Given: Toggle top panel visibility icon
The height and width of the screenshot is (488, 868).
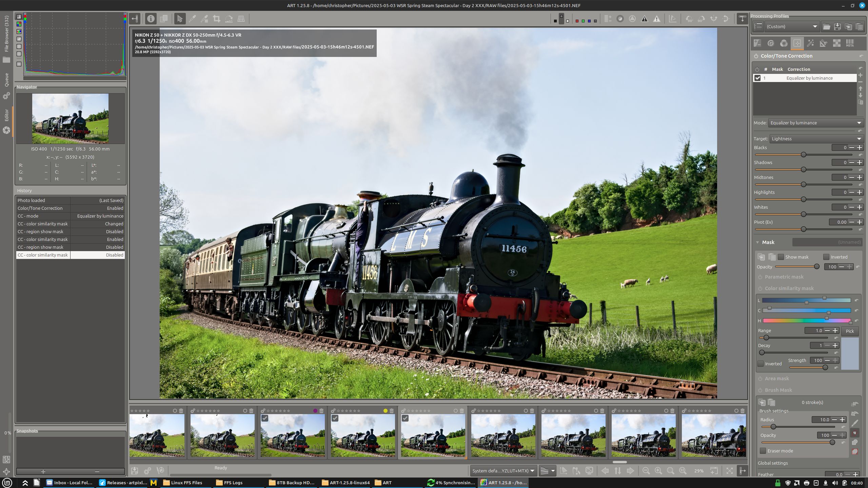Looking at the screenshot, I should tap(742, 19).
